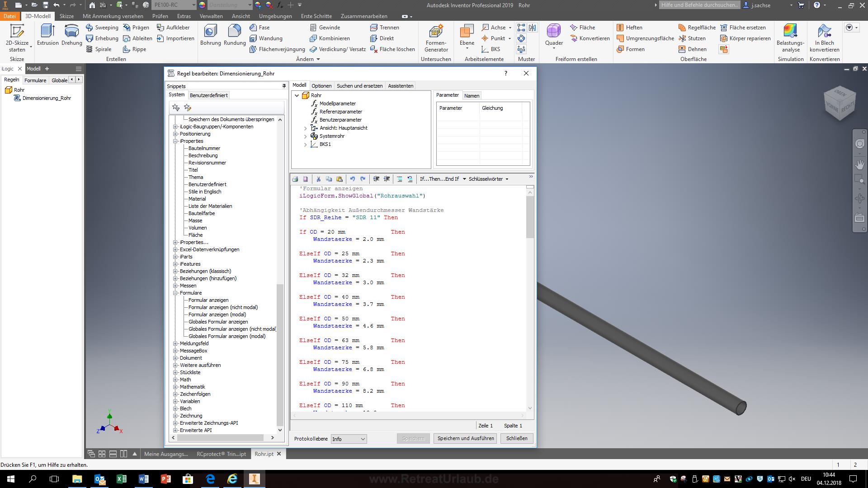
Task: Select the Rundung (fillet) tool
Action: (x=234, y=35)
